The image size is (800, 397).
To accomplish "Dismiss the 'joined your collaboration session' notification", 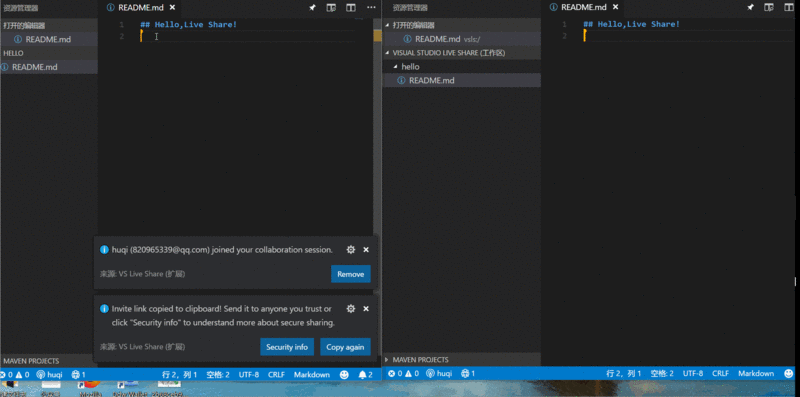I will (x=366, y=250).
